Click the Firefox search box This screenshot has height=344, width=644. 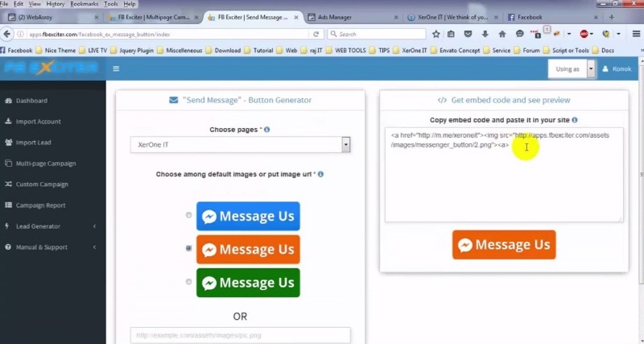click(x=377, y=34)
